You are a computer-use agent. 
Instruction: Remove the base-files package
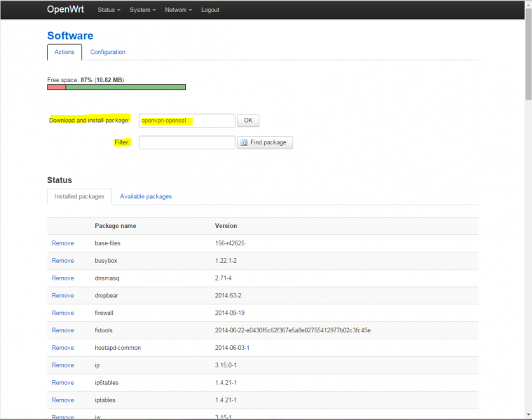(62, 243)
